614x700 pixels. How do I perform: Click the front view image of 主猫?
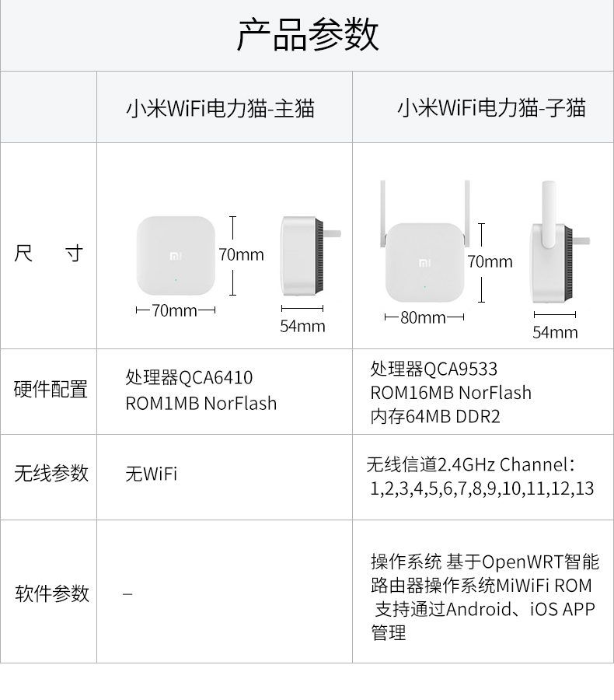point(176,256)
